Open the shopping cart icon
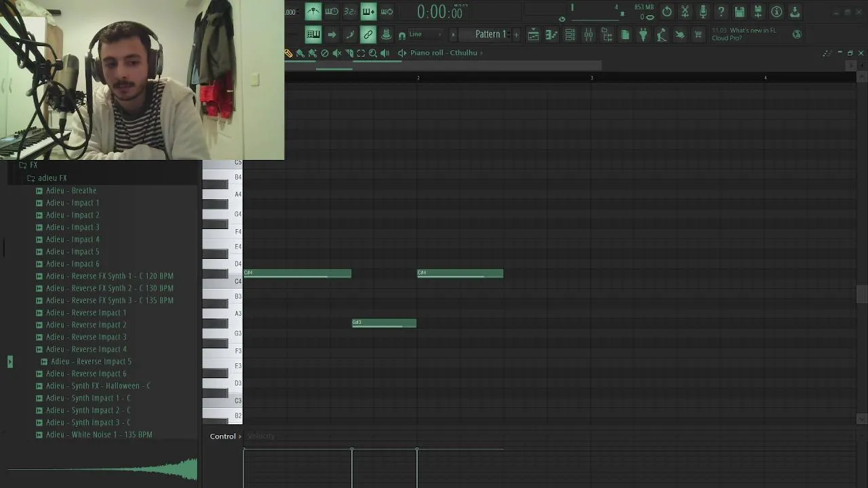 (698, 35)
